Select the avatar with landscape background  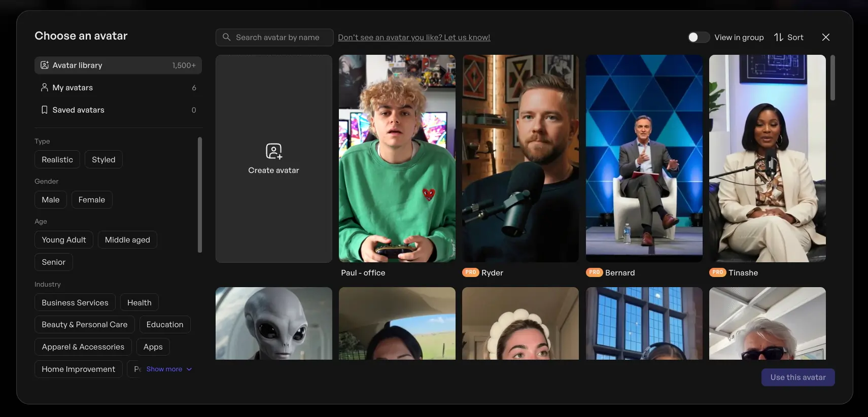coord(397,323)
